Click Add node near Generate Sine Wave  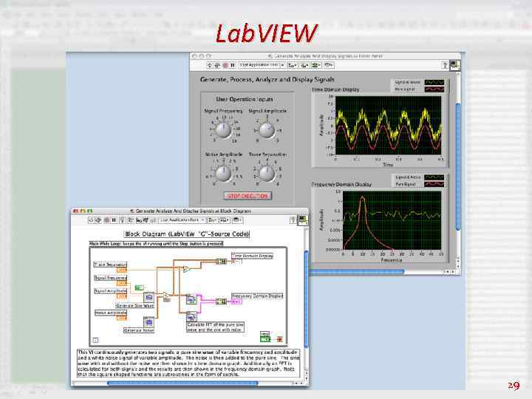(167, 296)
